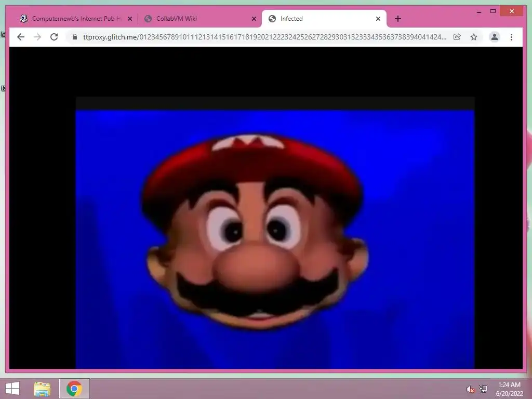
Task: Close the Computernewb's Internet Pub tab
Action: pos(129,19)
